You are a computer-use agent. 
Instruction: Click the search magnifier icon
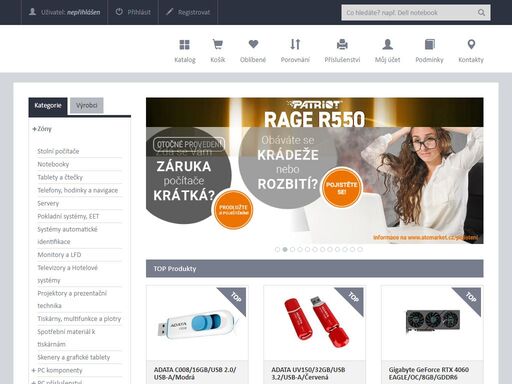point(481,12)
